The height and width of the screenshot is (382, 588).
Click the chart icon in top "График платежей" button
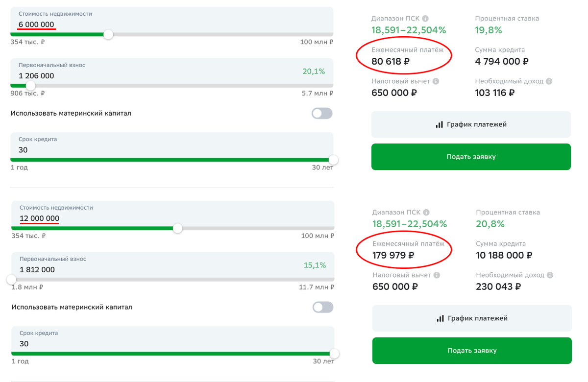440,124
